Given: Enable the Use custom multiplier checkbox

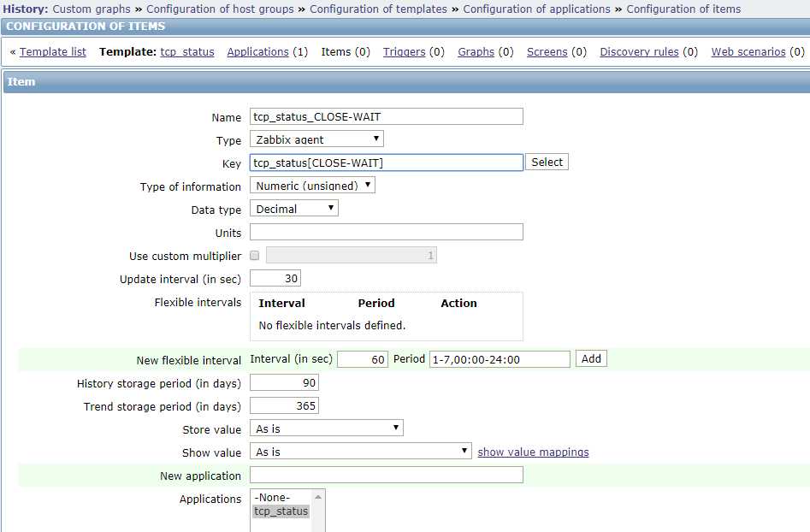Looking at the screenshot, I should point(255,256).
